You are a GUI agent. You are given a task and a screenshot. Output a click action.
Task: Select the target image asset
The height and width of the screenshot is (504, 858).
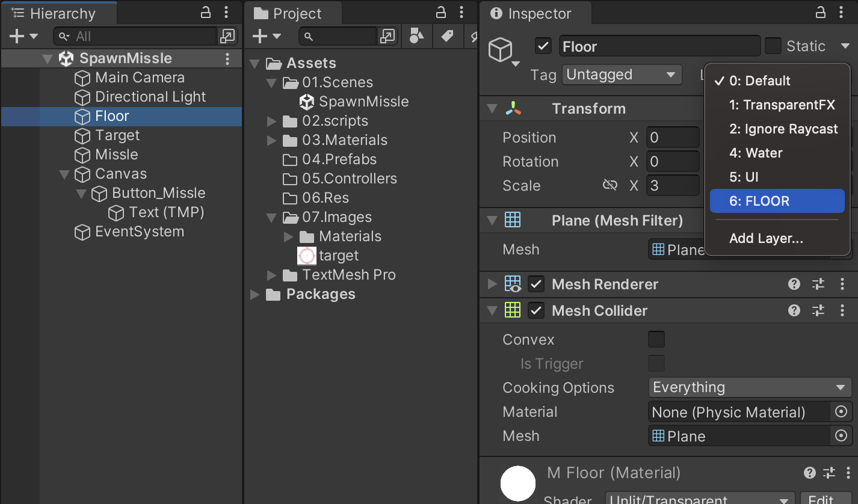click(x=329, y=256)
